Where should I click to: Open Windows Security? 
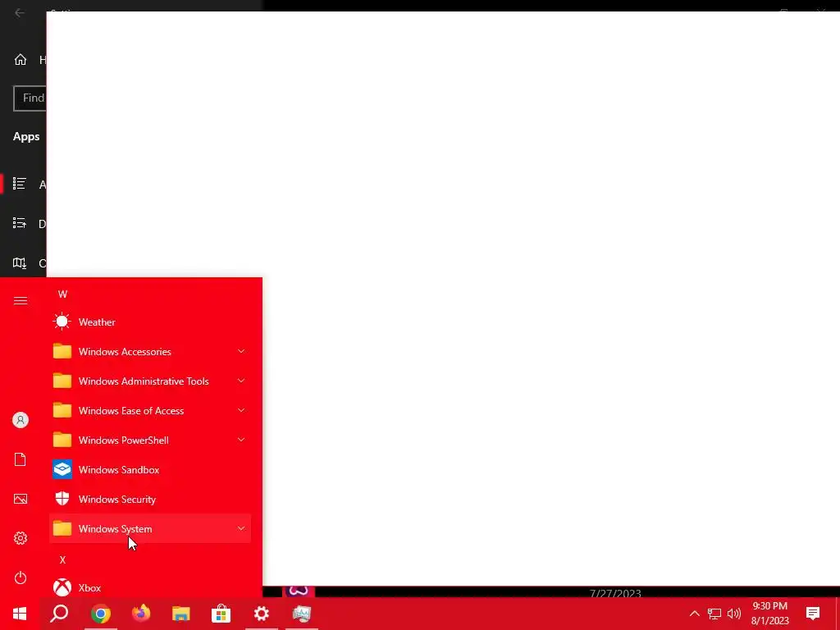(150, 499)
